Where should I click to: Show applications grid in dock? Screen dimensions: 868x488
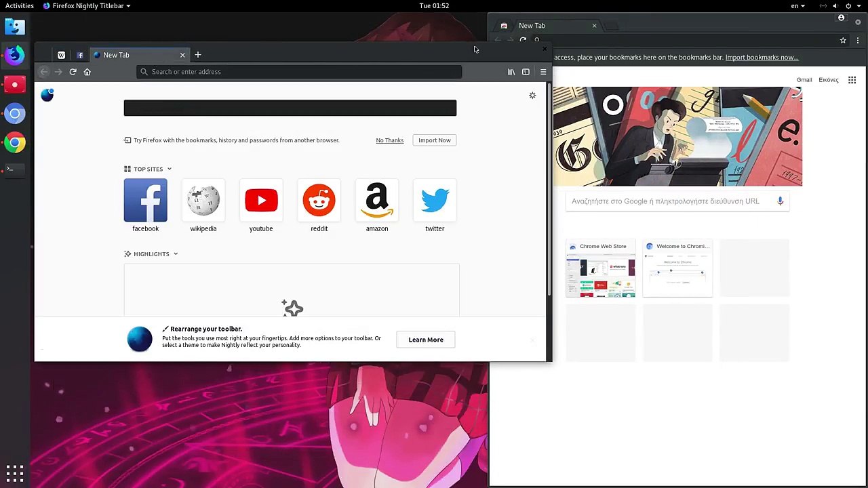pyautogui.click(x=15, y=472)
